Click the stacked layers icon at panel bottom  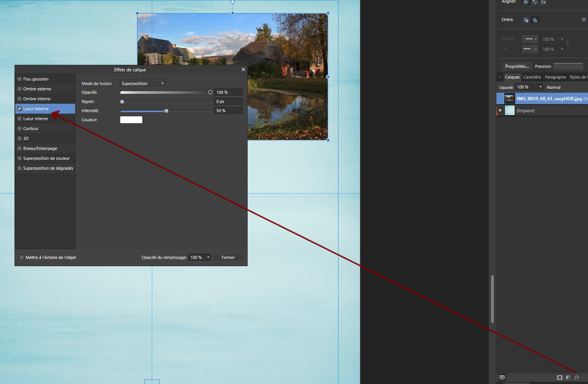pyautogui.click(x=502, y=377)
